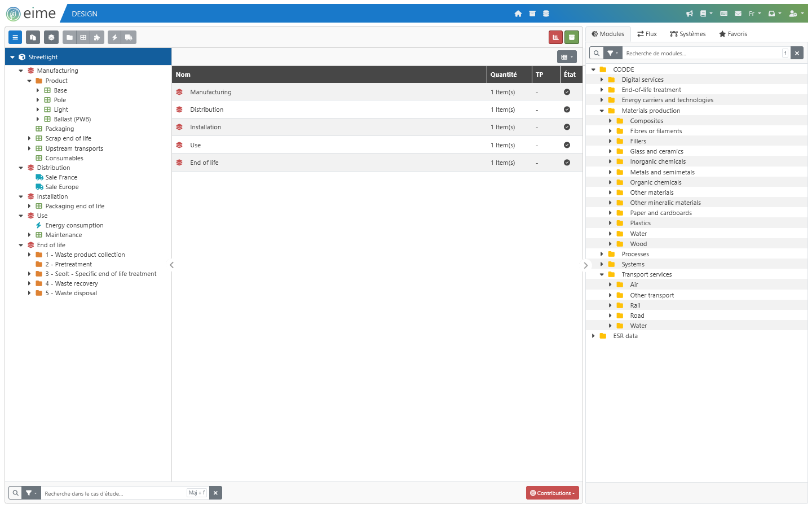Open the table columns dropdown
This screenshot has height=508, width=812.
pos(567,57)
